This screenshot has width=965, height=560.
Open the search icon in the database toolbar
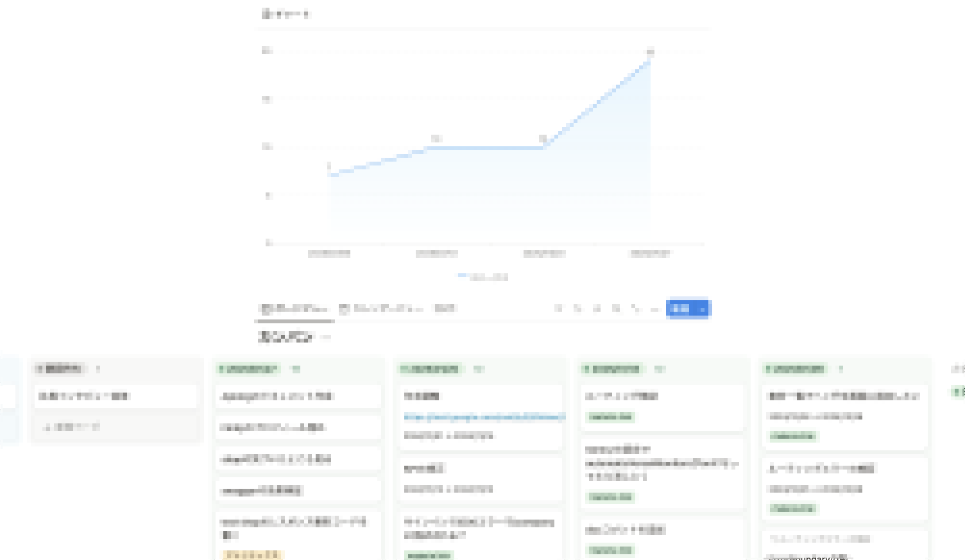pyautogui.click(x=616, y=309)
